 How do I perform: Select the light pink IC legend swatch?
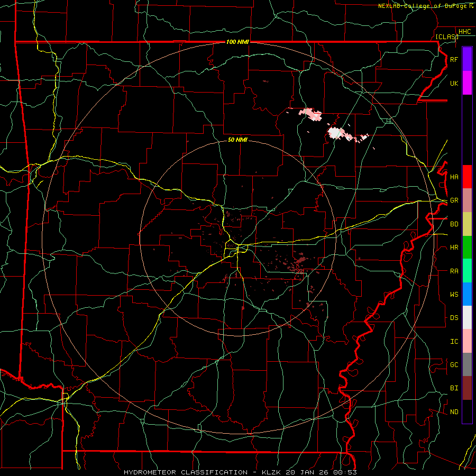[x=467, y=341]
